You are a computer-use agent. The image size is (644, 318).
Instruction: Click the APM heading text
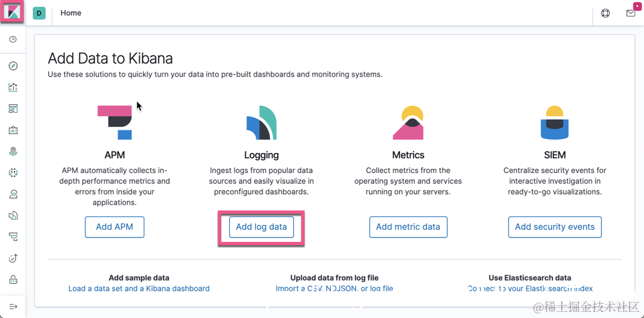pos(115,155)
